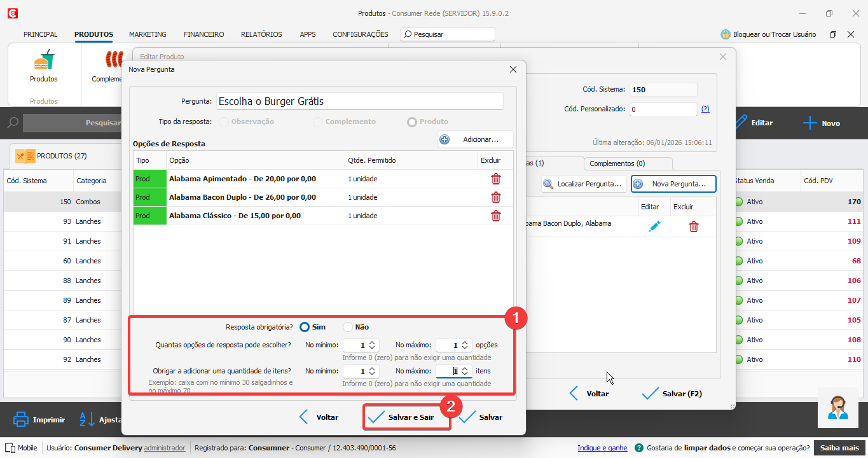Screen dimensions: 868x458
Task: Open the APPS menu
Action: coord(308,34)
